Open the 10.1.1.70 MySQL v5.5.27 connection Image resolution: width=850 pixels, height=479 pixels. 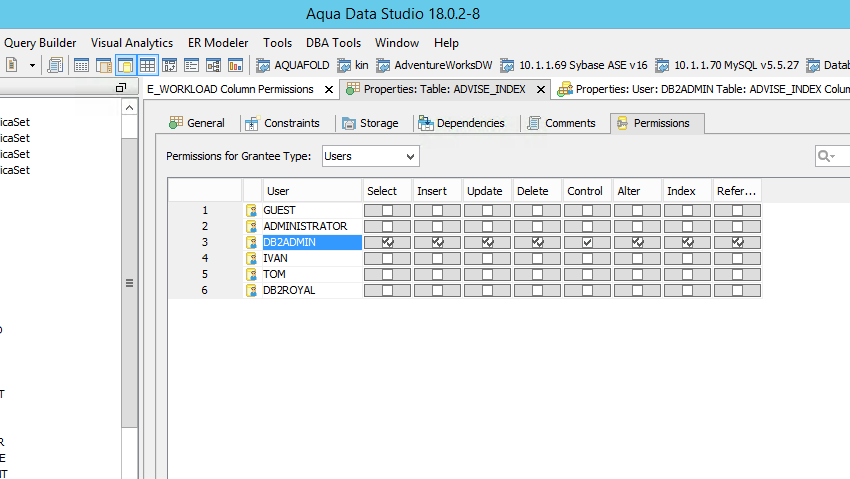click(727, 66)
